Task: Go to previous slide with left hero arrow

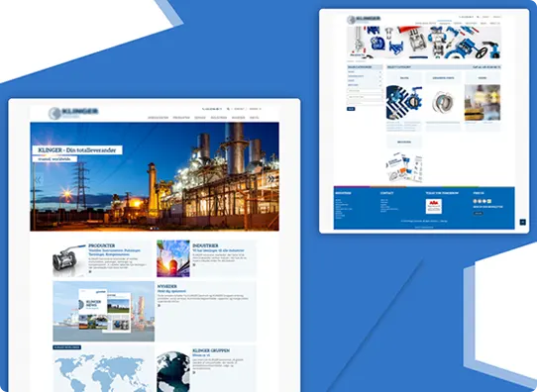Action: click(38, 179)
